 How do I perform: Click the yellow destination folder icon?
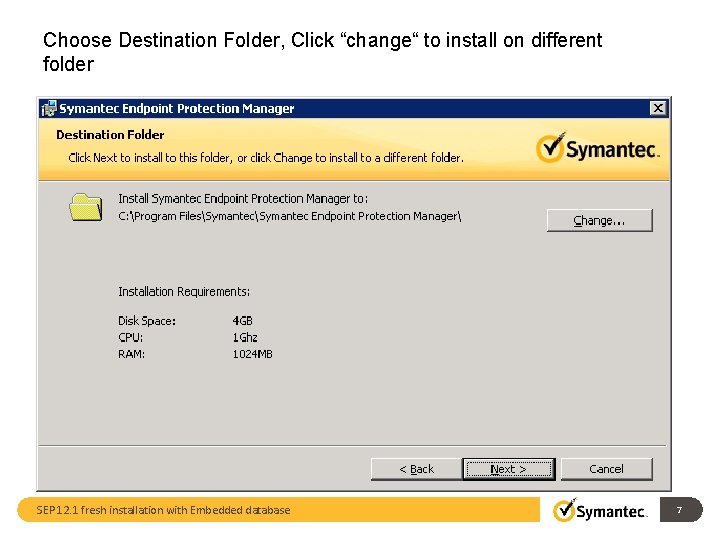coord(86,207)
